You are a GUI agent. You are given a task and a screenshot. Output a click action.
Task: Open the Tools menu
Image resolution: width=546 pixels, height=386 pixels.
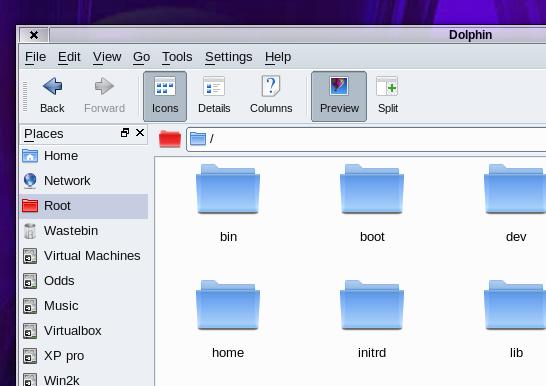[x=177, y=57]
